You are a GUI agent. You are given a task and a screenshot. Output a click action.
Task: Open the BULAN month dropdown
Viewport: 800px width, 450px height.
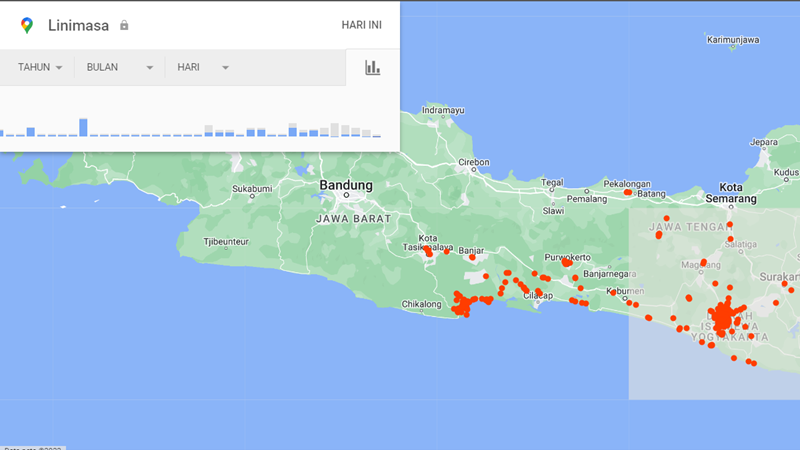tap(119, 67)
